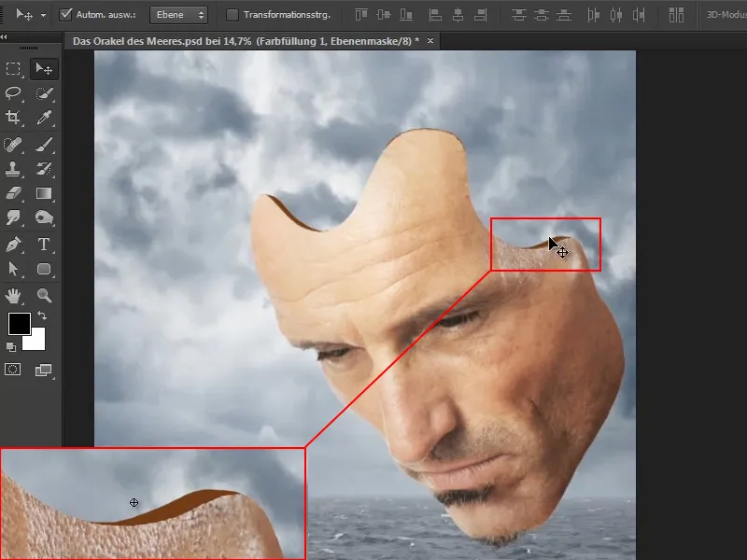Distribute bottom edges of layers
Image resolution: width=747 pixels, height=560 pixels.
coord(564,15)
